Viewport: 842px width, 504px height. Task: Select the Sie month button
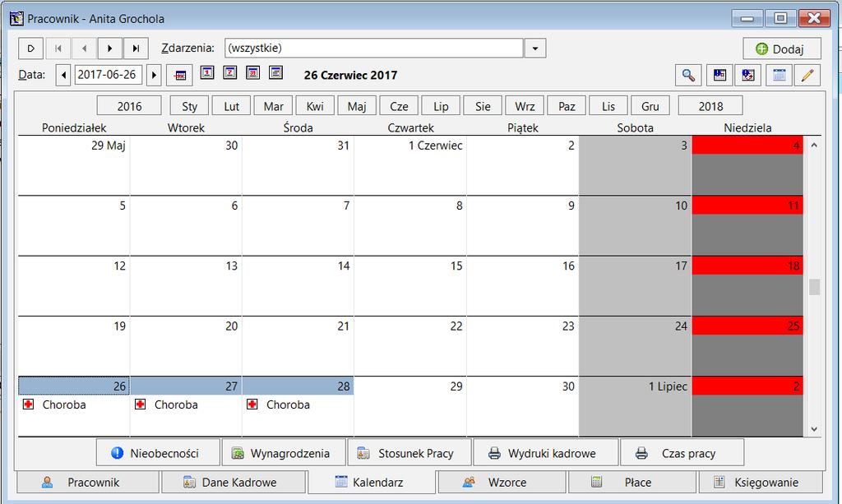click(483, 106)
